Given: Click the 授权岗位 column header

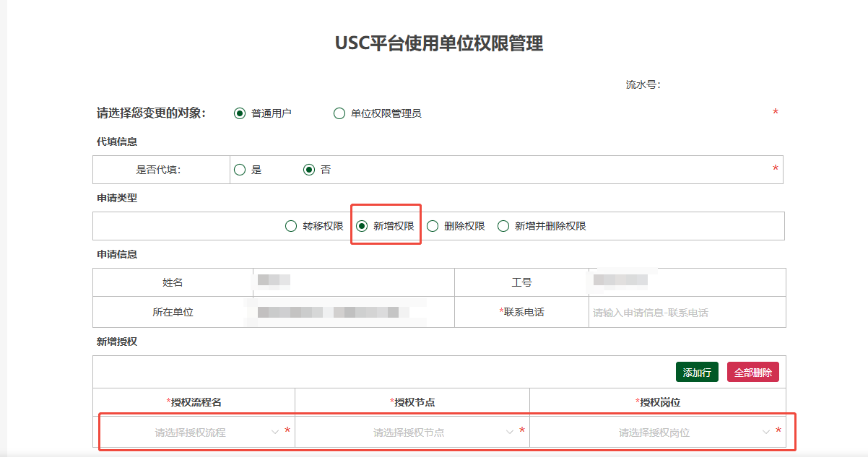Looking at the screenshot, I should click(x=657, y=401).
